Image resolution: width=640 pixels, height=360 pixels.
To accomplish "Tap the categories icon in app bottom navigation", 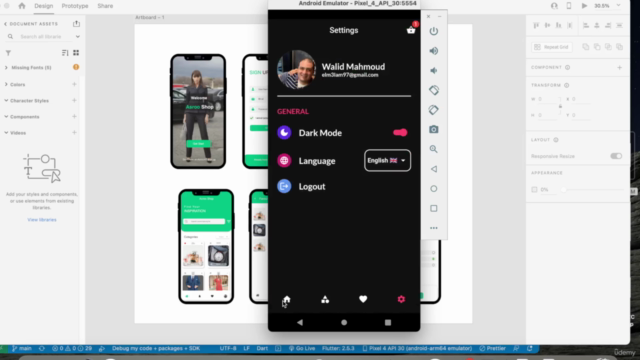I will coord(325,300).
